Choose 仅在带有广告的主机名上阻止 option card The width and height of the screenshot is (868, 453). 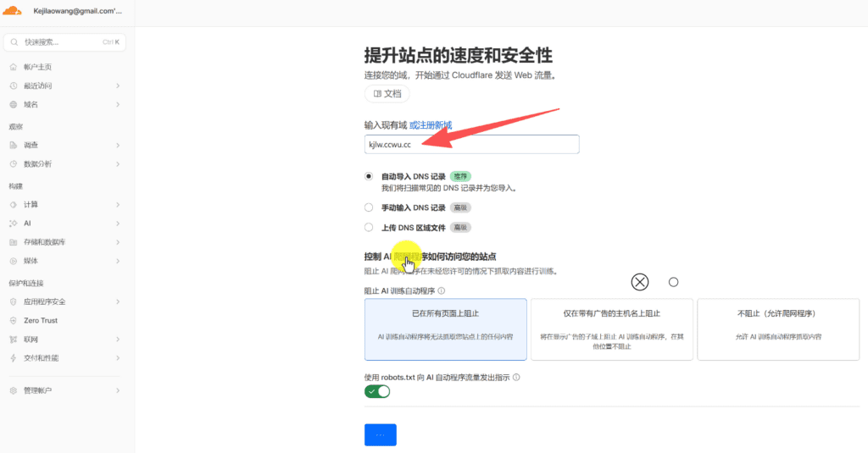612,329
